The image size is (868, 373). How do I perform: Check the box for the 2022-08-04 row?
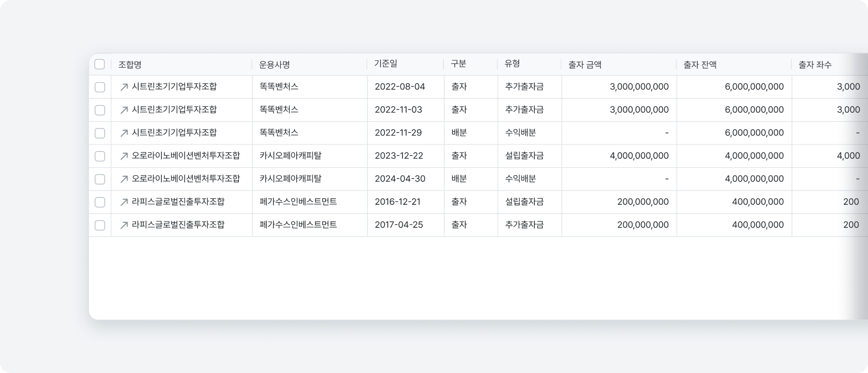click(x=99, y=87)
